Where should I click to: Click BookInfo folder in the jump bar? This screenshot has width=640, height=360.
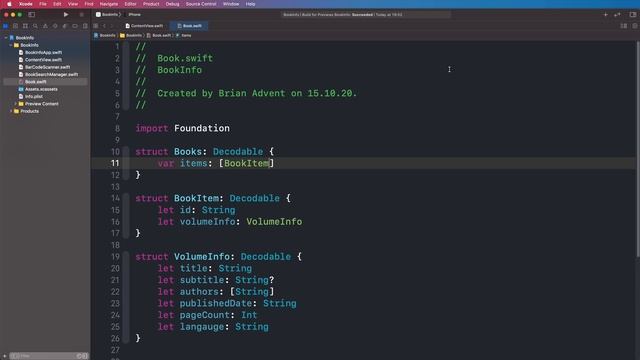coord(131,36)
